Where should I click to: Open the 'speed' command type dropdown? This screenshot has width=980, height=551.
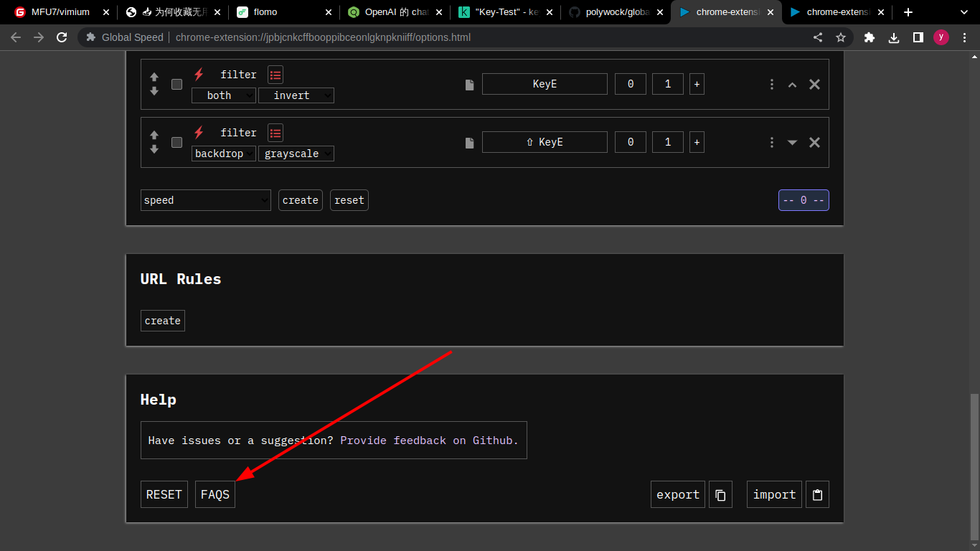(x=206, y=200)
